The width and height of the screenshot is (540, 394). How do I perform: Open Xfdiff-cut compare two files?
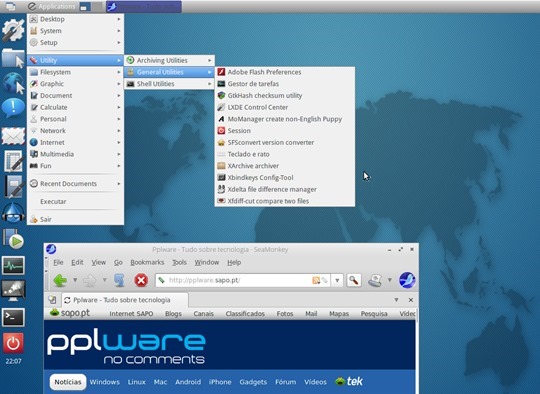[284, 201]
